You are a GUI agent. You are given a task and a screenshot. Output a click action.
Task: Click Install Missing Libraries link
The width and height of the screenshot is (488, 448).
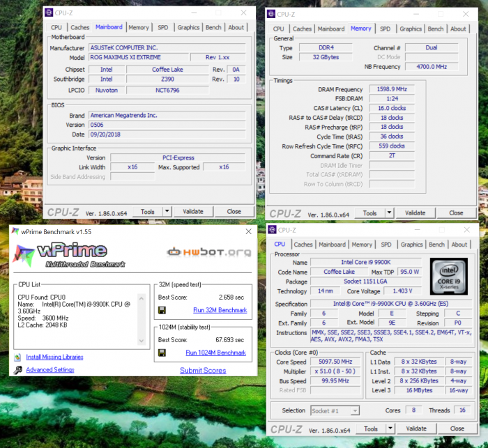[x=54, y=357]
